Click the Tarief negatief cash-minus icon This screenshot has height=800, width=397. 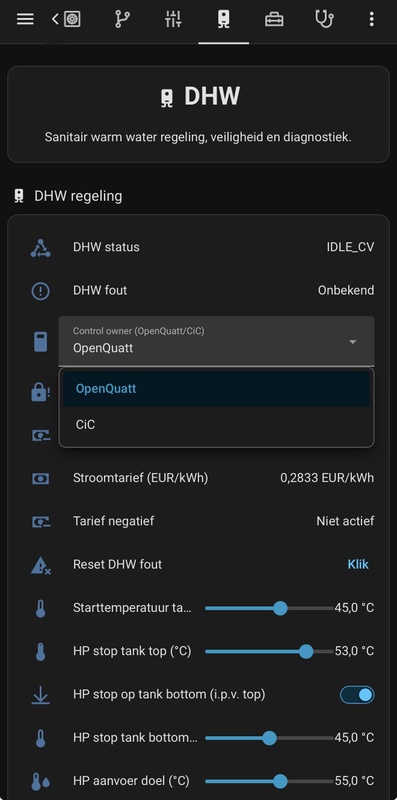pos(41,521)
